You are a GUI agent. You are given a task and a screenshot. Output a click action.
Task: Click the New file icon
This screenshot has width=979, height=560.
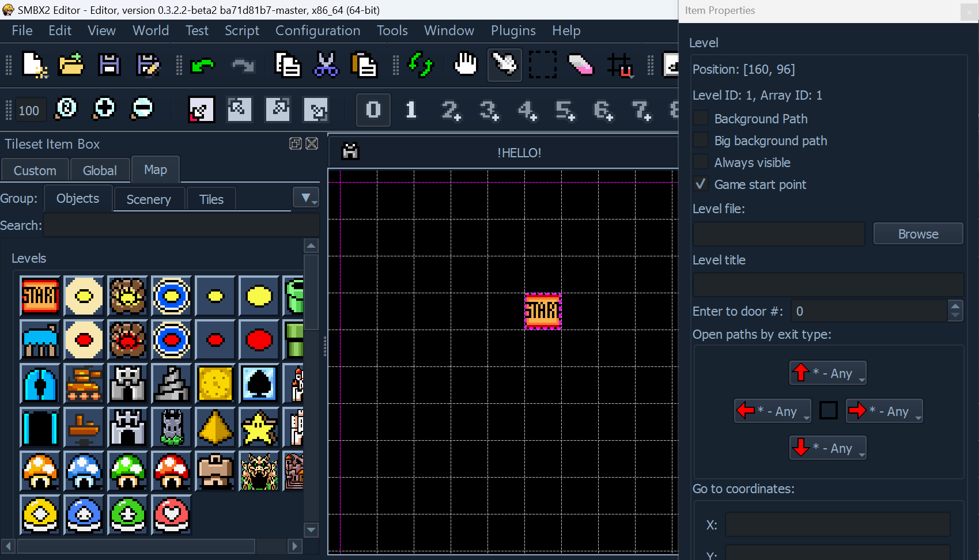tap(35, 65)
